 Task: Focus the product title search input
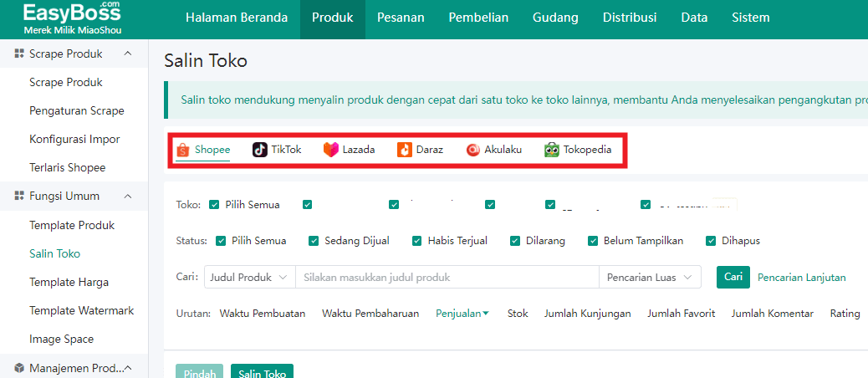coord(447,278)
